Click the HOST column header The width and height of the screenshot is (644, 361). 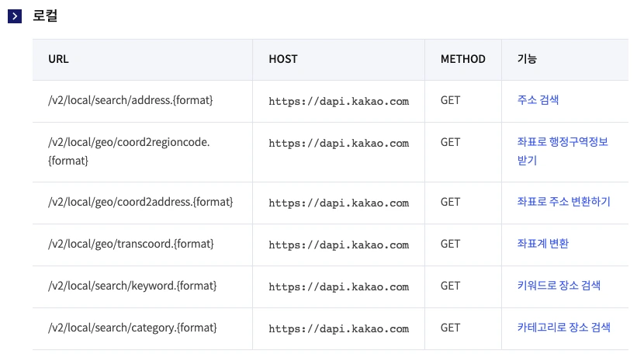pos(282,59)
